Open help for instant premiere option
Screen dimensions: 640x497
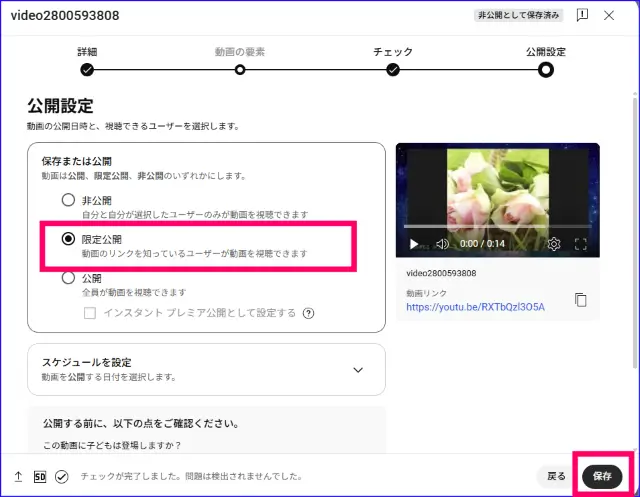coord(309,313)
